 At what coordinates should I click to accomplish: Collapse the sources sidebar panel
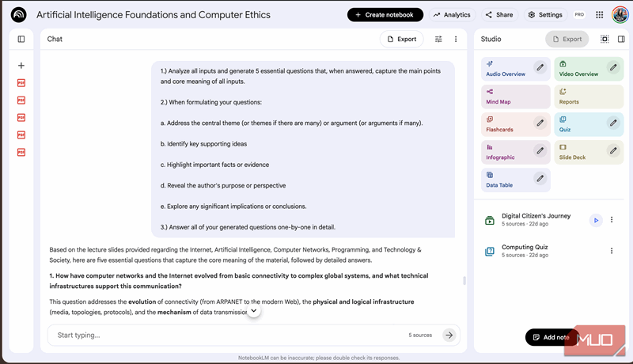click(21, 39)
